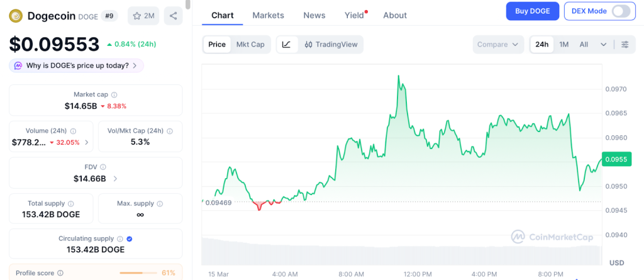Click the star watchlist button showing 2M
Viewport: 644px width, 280px height.
143,16
